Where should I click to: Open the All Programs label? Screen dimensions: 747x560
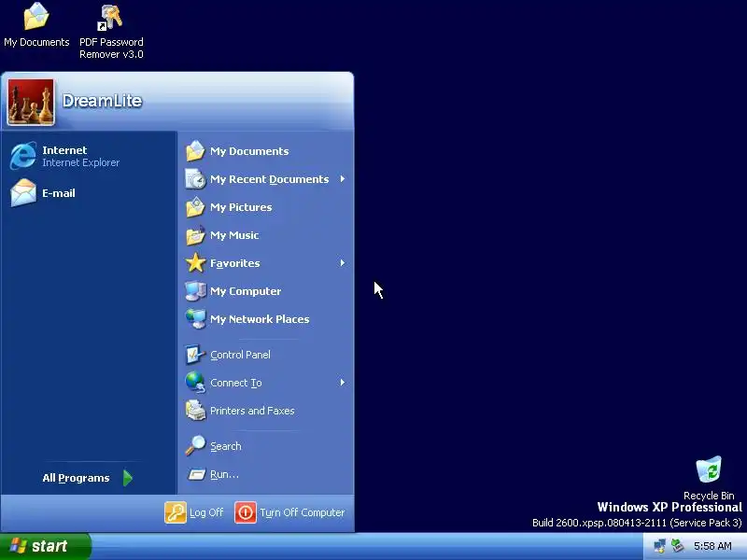pos(76,478)
